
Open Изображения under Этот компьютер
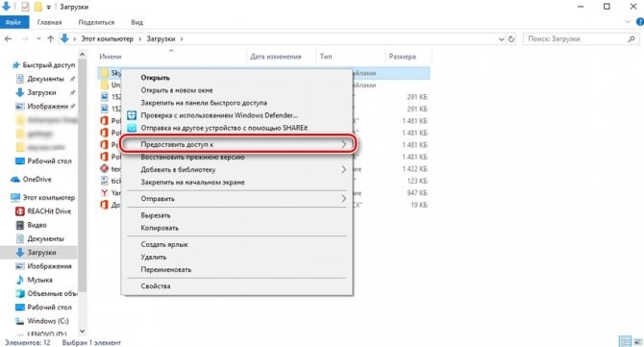click(x=49, y=266)
